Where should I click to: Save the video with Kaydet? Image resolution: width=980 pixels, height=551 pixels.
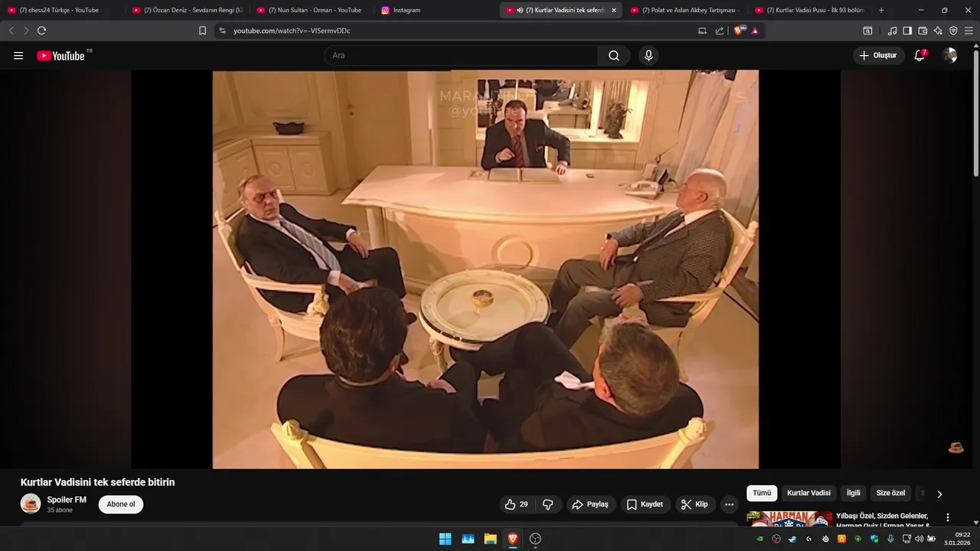(645, 504)
